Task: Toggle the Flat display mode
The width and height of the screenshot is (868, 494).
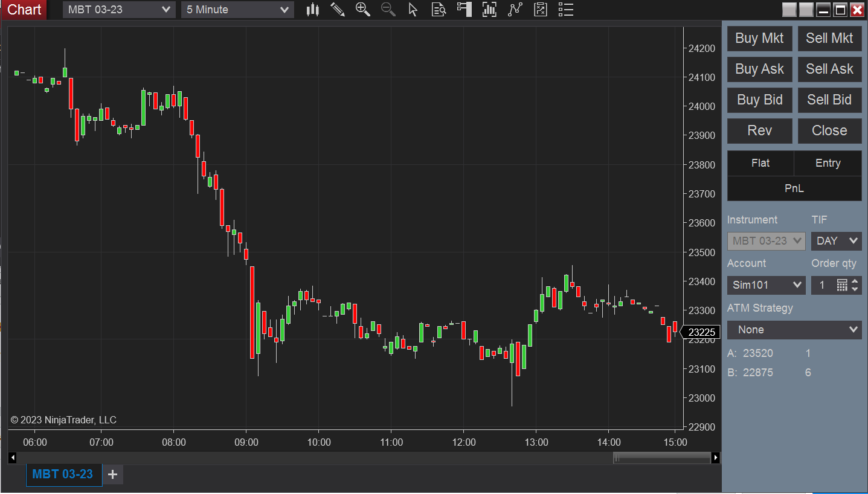Action: click(760, 163)
